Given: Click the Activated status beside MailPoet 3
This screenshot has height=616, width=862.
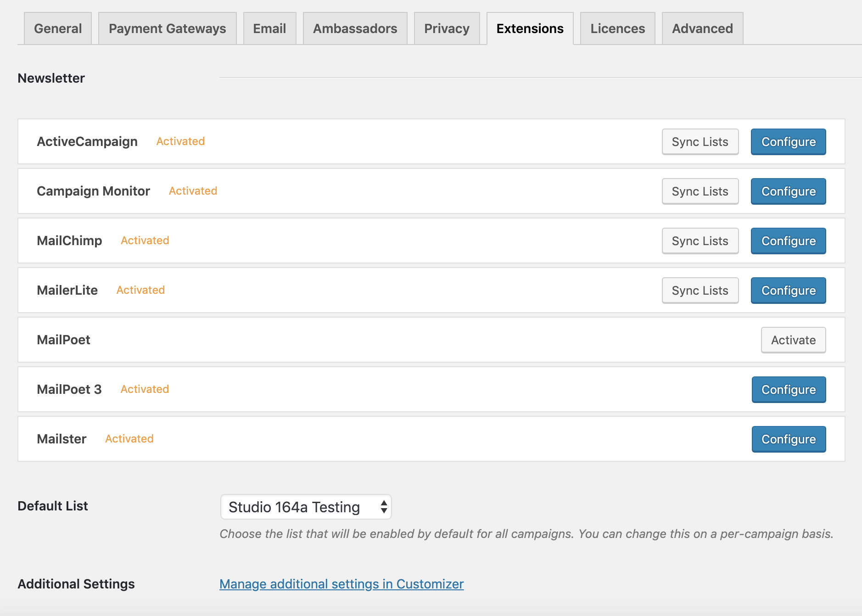Looking at the screenshot, I should 145,389.
